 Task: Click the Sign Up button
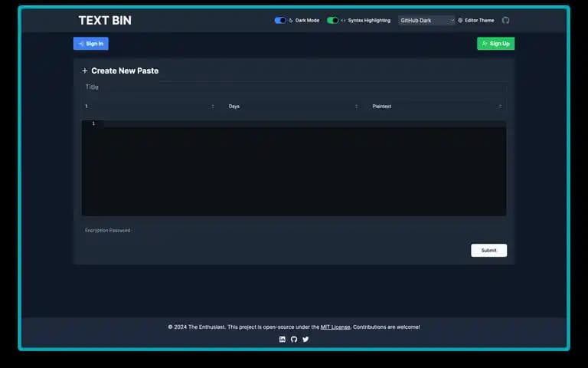pyautogui.click(x=496, y=44)
